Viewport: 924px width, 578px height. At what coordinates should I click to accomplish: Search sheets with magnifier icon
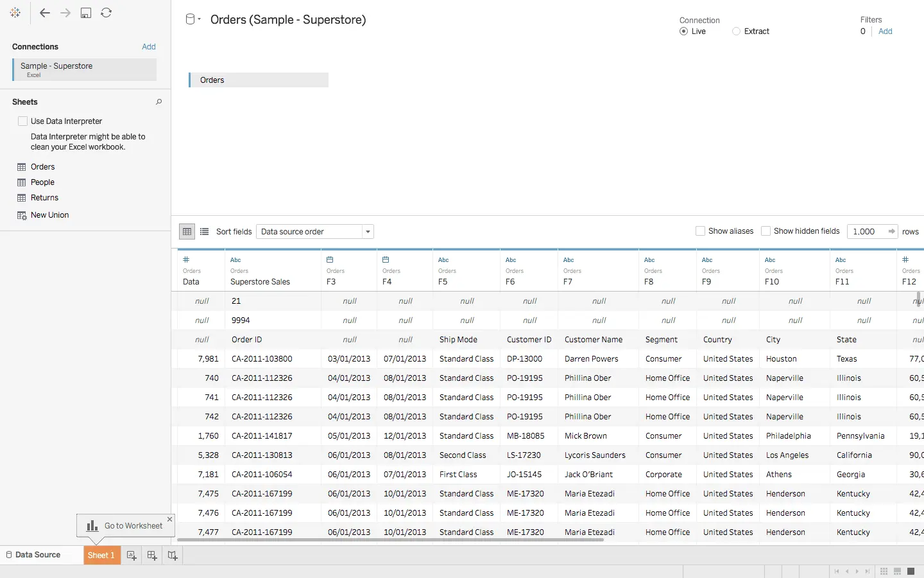click(x=158, y=102)
